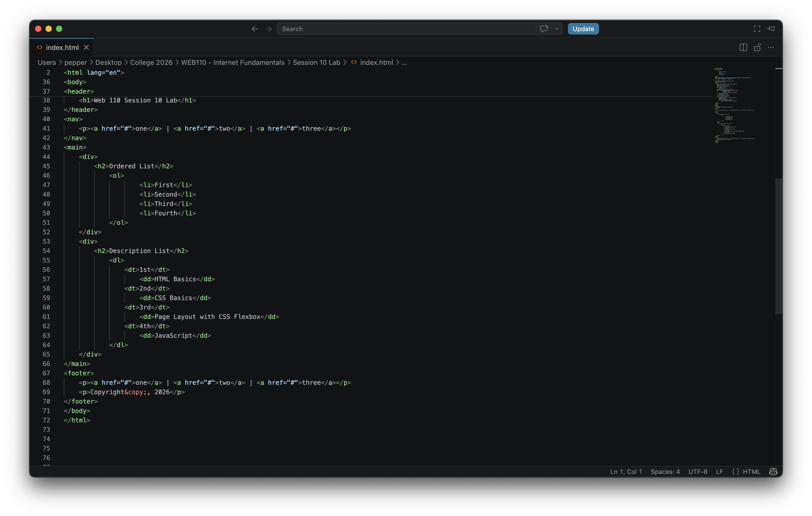Focus the Search command center field
Screen dimensions: 812x516
(406, 29)
